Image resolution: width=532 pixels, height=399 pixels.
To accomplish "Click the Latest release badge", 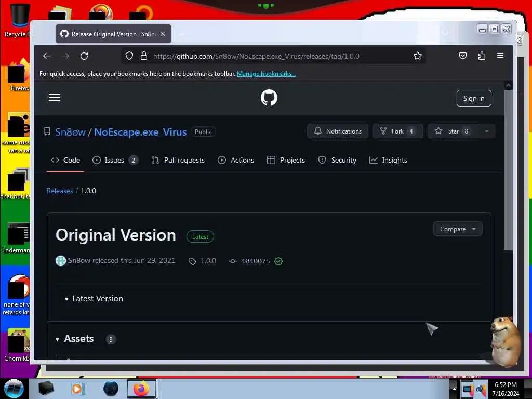I will [200, 237].
